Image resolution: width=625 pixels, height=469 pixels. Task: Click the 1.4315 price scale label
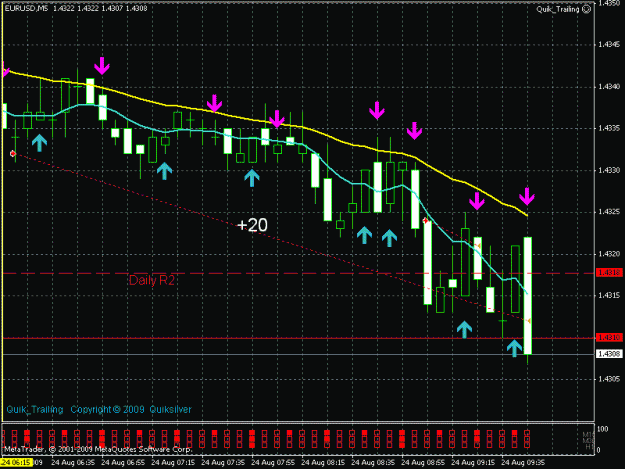click(609, 295)
